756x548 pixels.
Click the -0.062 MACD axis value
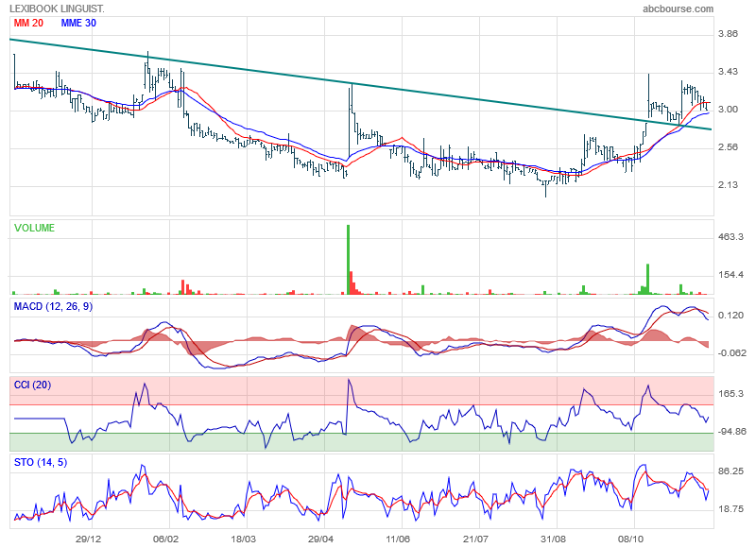click(x=731, y=352)
